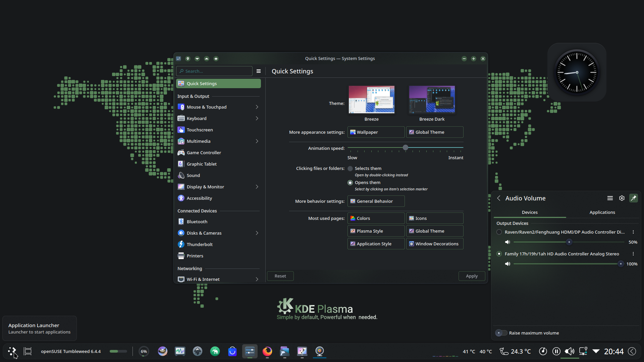Show hidden system tray icons arrow
Screen dimensions: 644x362
tap(596, 351)
